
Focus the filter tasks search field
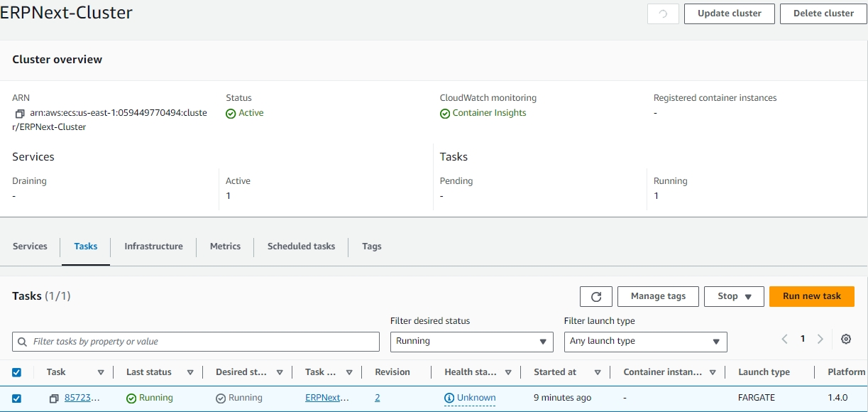coord(196,342)
